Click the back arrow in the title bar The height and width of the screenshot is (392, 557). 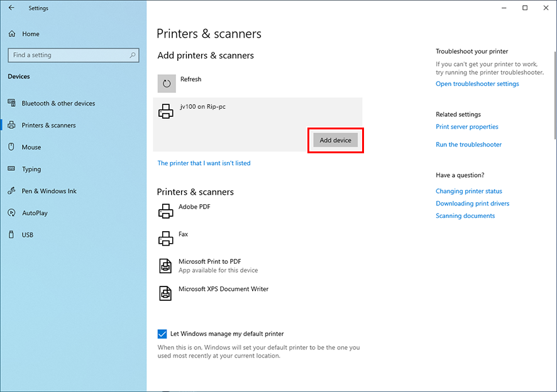pos(11,8)
